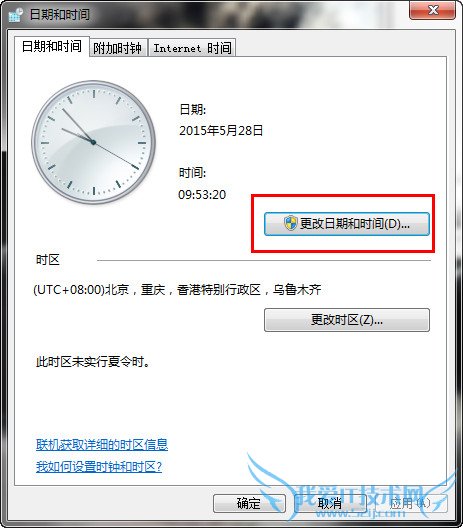Viewport: 463px width, 528px height.
Task: Click the 应用(A) button
Action: [411, 503]
